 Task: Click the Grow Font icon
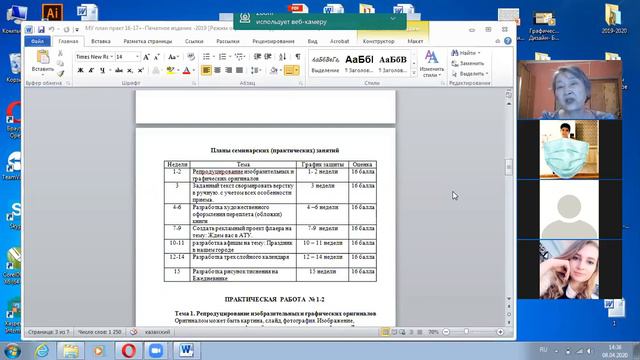[146, 57]
